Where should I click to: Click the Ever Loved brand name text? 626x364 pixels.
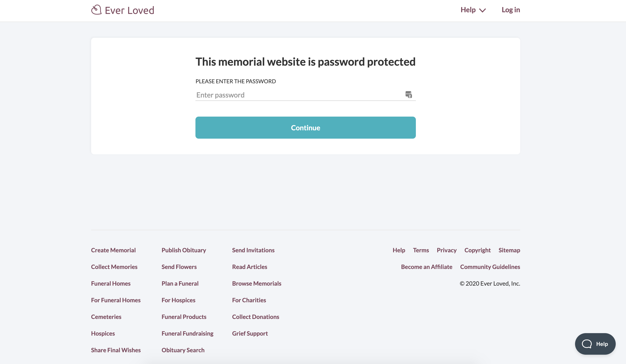129,10
